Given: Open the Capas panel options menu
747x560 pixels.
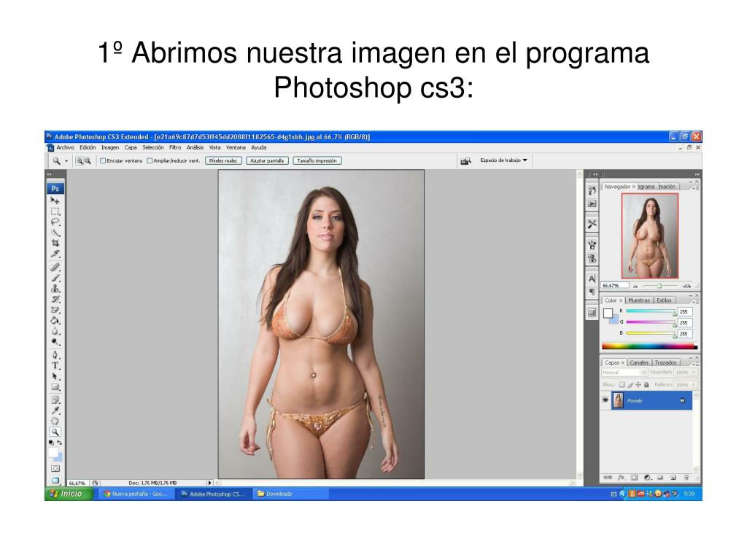Looking at the screenshot, I should click(695, 363).
